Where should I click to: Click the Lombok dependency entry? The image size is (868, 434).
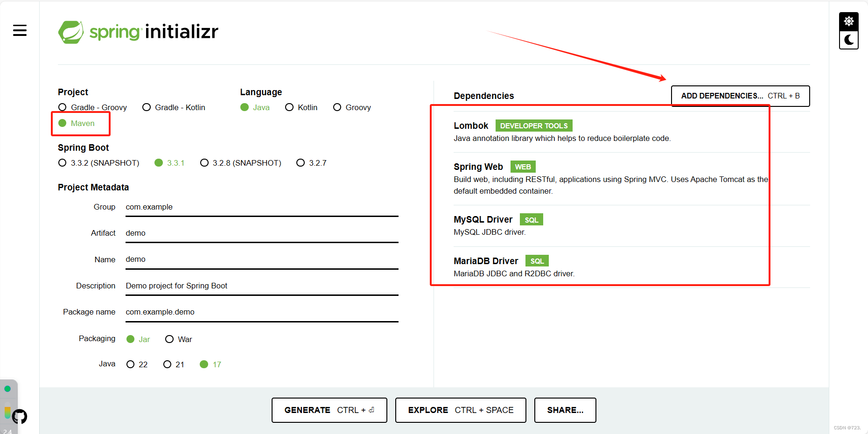(631, 132)
